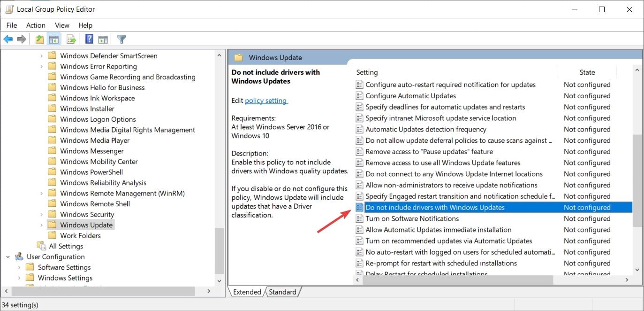This screenshot has width=644, height=311.
Task: Click the tree pane vertical scrollbar thumb
Action: click(219, 250)
